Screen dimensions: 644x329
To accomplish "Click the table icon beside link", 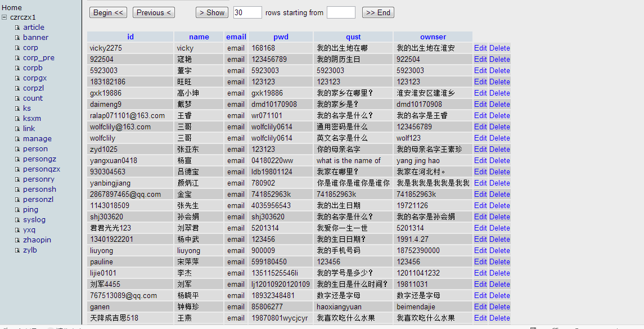I will [17, 129].
